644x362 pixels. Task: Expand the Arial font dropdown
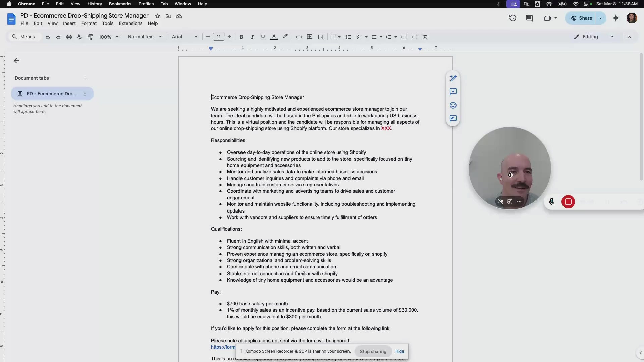point(184,37)
